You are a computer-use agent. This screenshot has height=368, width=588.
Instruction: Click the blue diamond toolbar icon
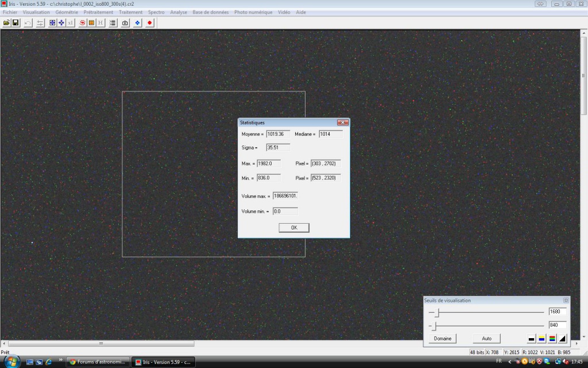(x=137, y=23)
